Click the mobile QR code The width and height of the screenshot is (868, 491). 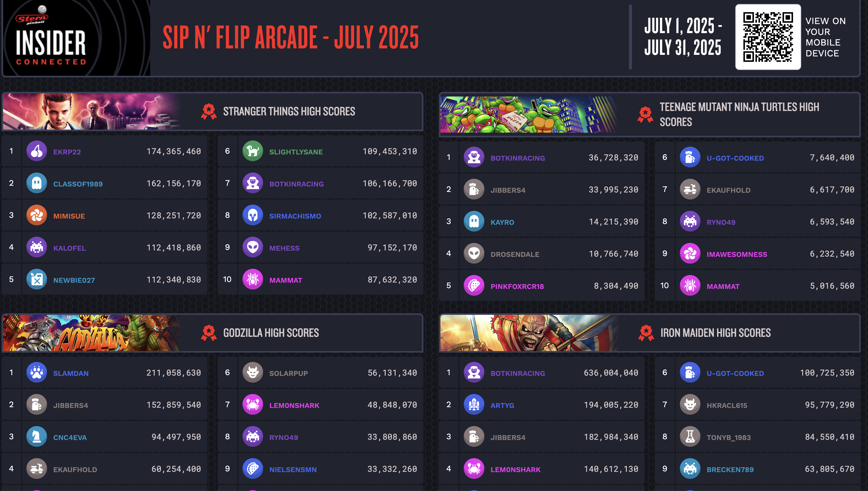(x=768, y=37)
